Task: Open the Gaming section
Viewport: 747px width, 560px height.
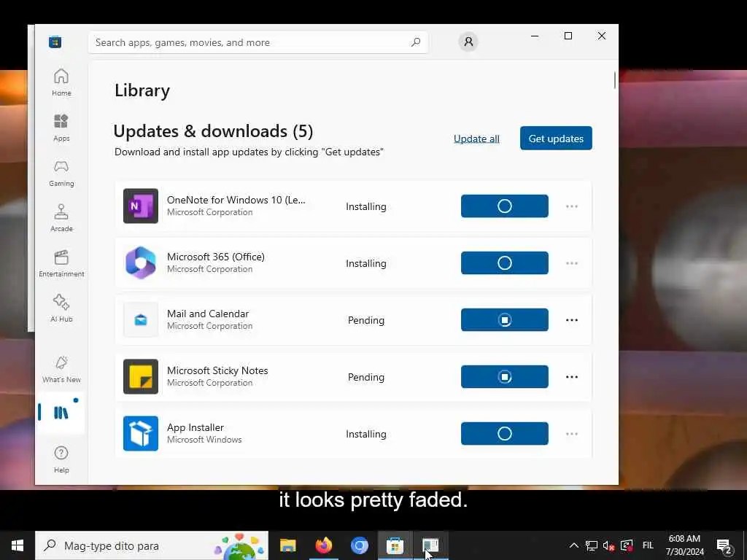Action: coord(61,173)
